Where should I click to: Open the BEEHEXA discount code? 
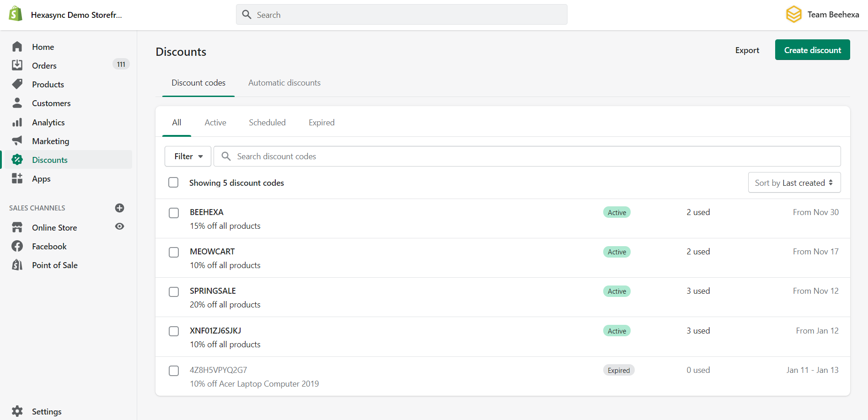tap(207, 212)
